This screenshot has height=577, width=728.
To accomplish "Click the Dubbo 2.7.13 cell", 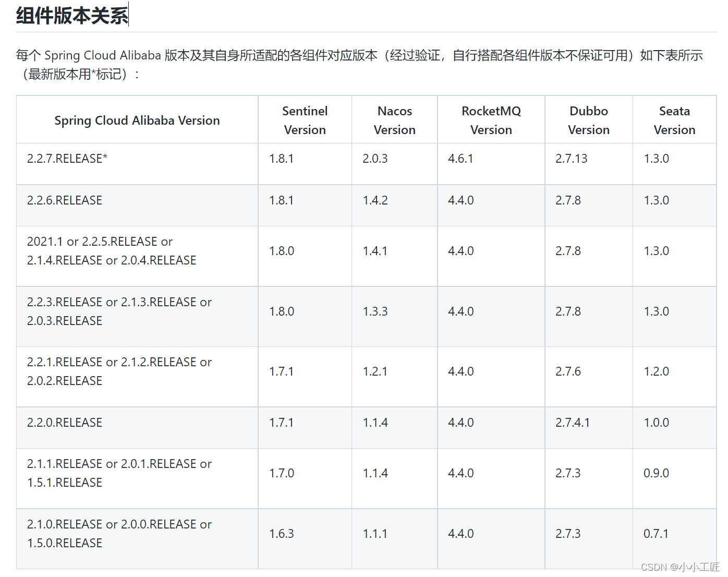I will point(571,159).
